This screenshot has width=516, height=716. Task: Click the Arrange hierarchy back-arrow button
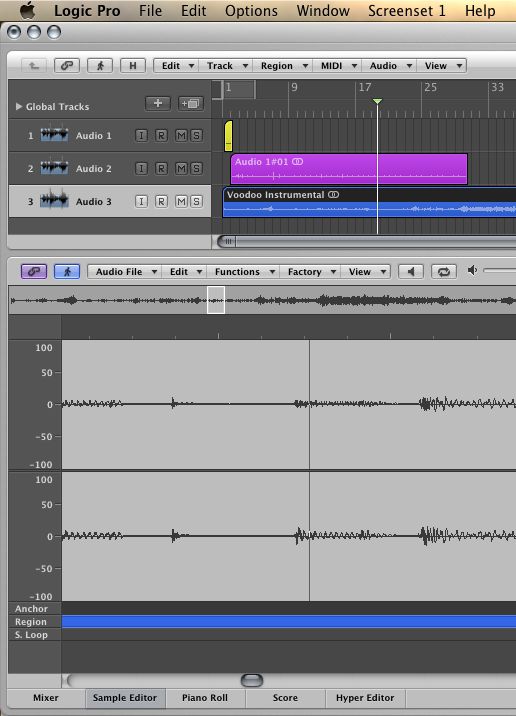pos(34,66)
